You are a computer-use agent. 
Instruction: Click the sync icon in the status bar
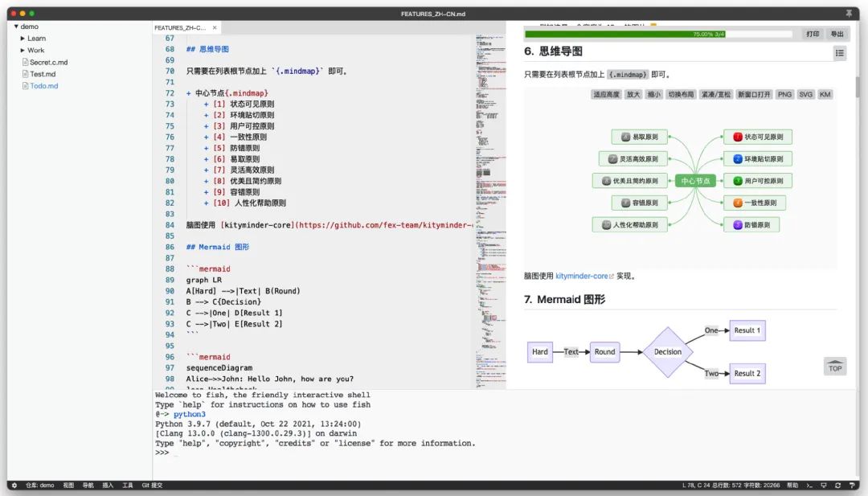(837, 486)
